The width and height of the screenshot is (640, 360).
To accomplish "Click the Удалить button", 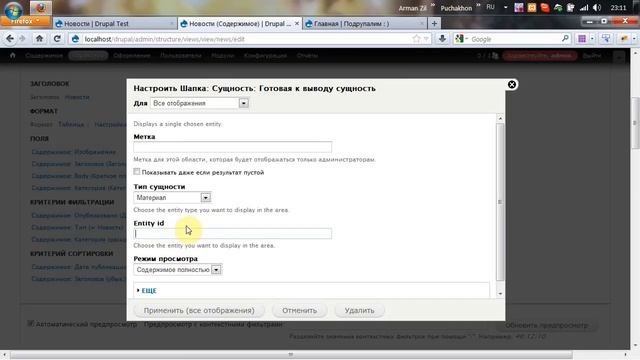I will (x=359, y=310).
